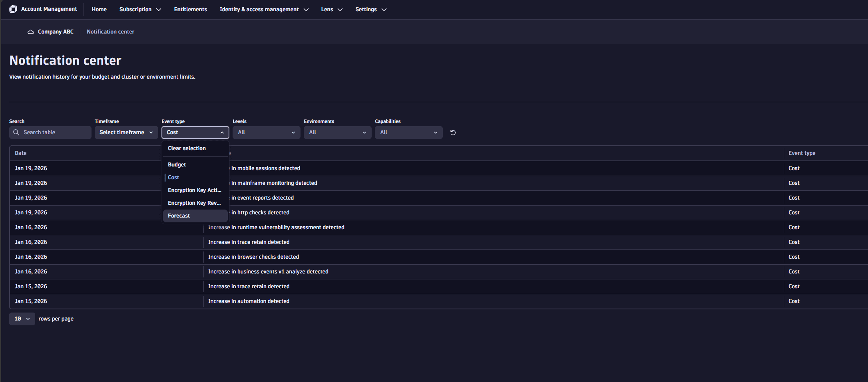Open the Entitlements page

click(x=190, y=9)
